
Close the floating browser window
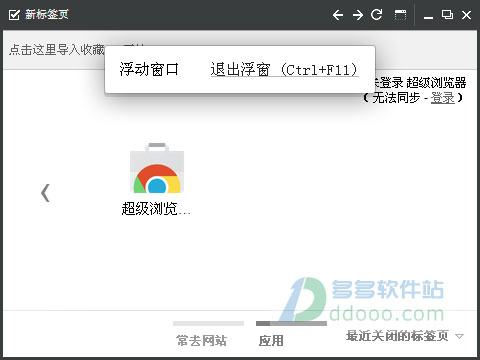(466, 15)
